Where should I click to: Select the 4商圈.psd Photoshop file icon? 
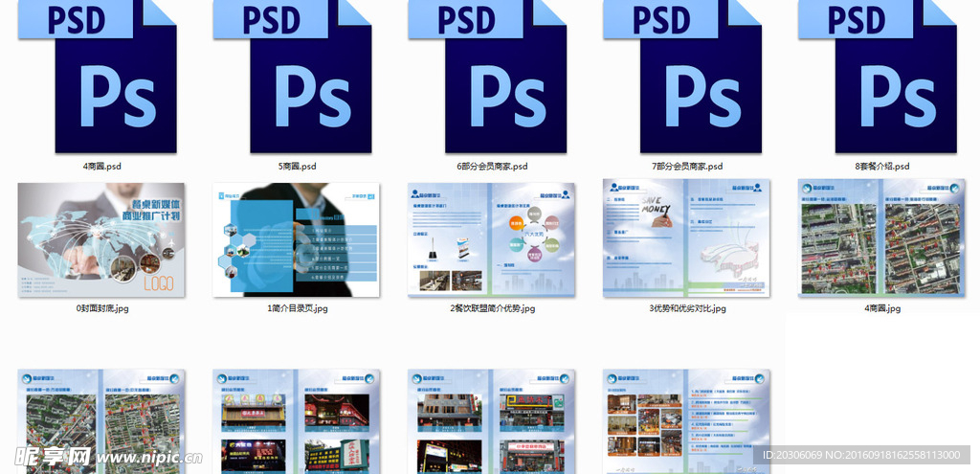(98, 77)
